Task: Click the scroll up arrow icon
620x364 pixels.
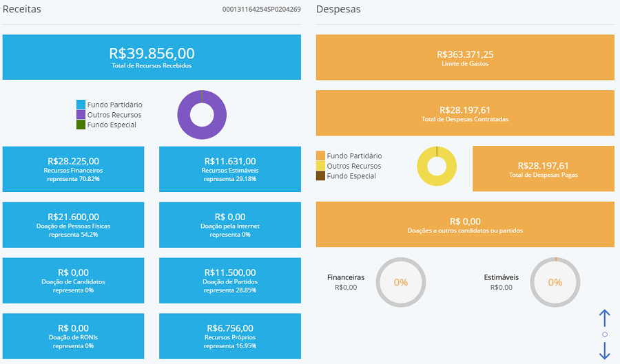Action: (x=604, y=318)
